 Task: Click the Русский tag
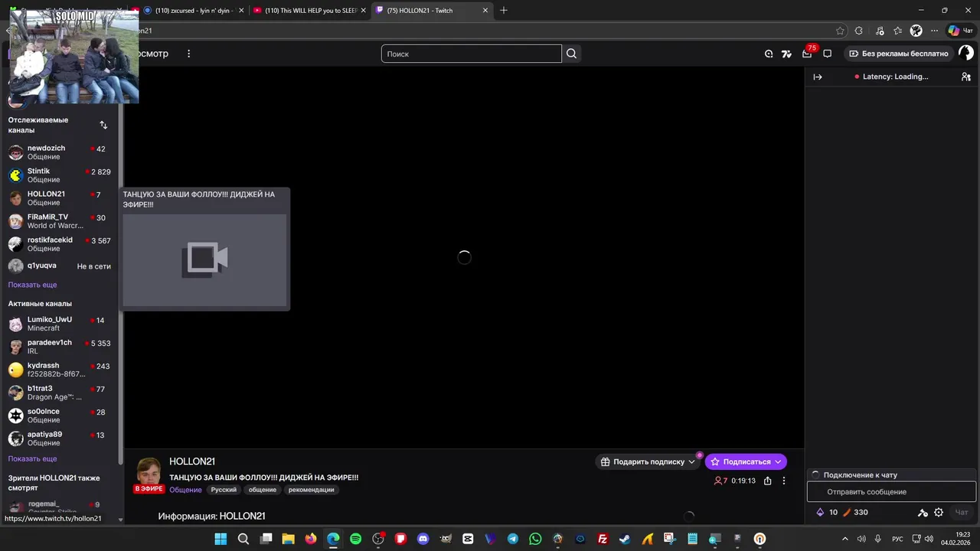point(224,490)
